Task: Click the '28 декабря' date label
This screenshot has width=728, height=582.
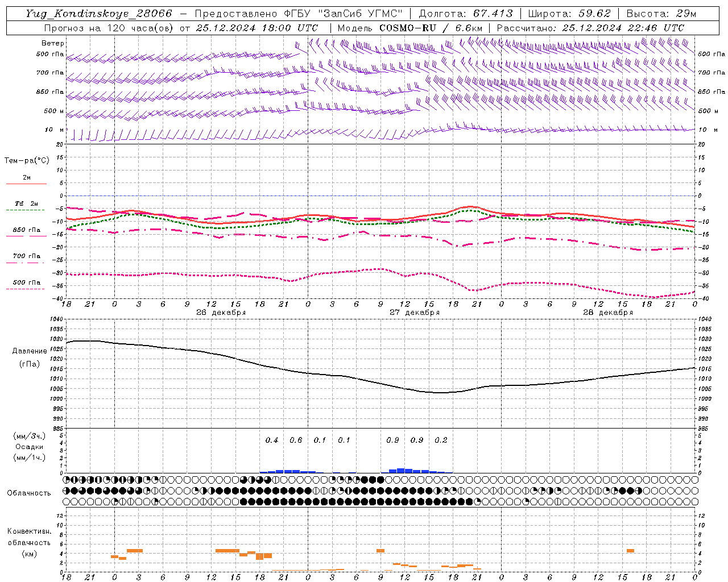Action: click(x=608, y=313)
